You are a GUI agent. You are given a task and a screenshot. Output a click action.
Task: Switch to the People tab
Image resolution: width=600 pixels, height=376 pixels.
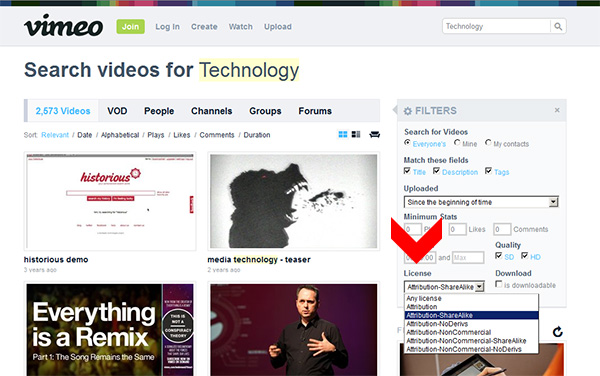point(159,111)
